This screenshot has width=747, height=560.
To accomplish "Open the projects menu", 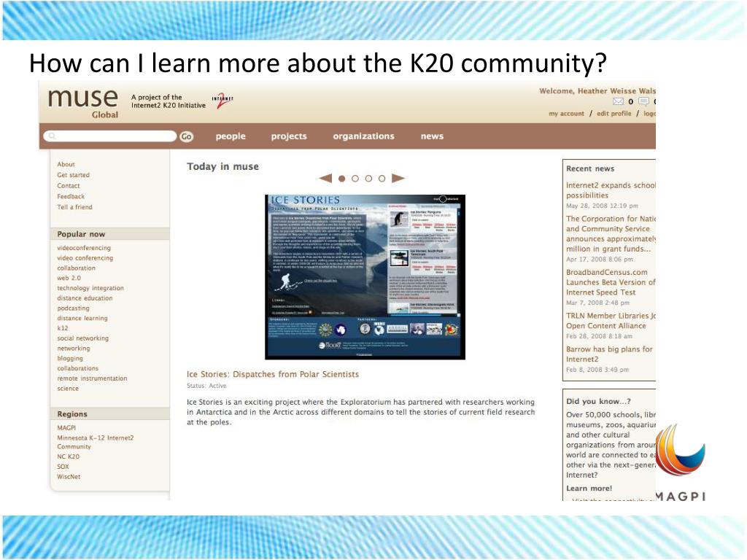I will pyautogui.click(x=289, y=136).
